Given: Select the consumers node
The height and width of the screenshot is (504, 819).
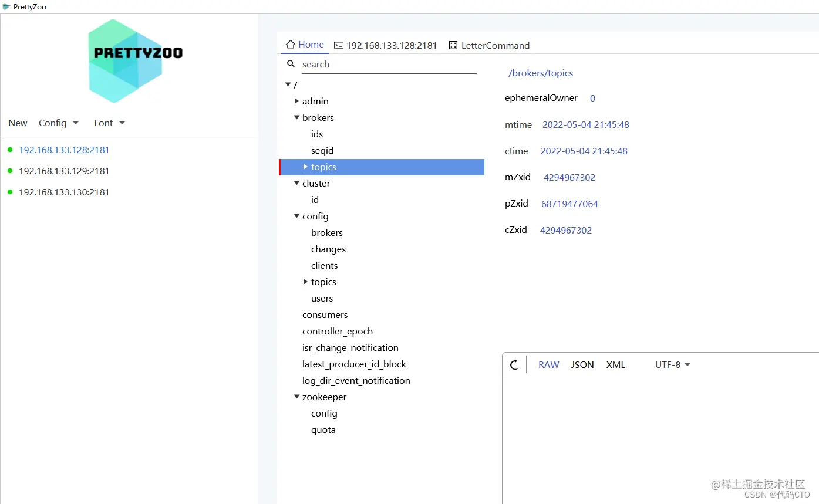Looking at the screenshot, I should (x=325, y=314).
